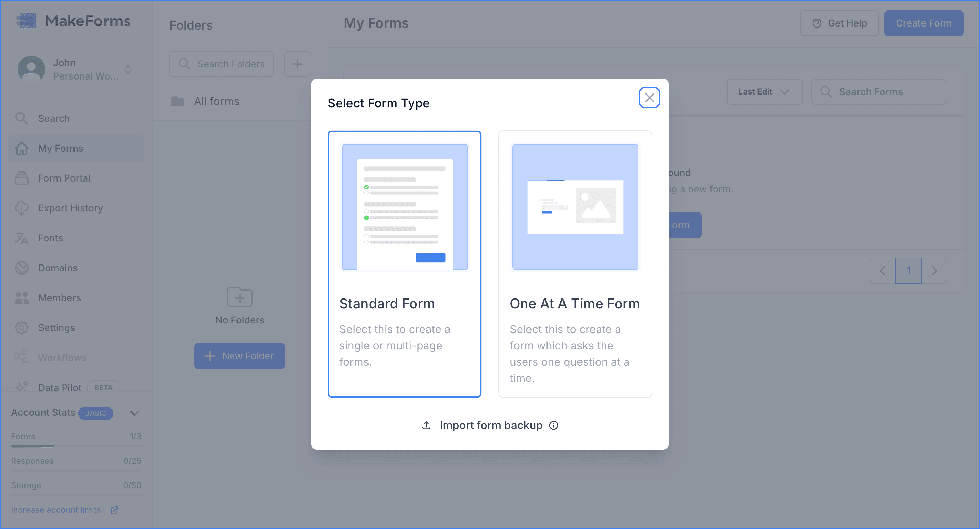This screenshot has width=980, height=529.
Task: Click the empty folder plus icon above No Folders
Action: click(x=240, y=297)
